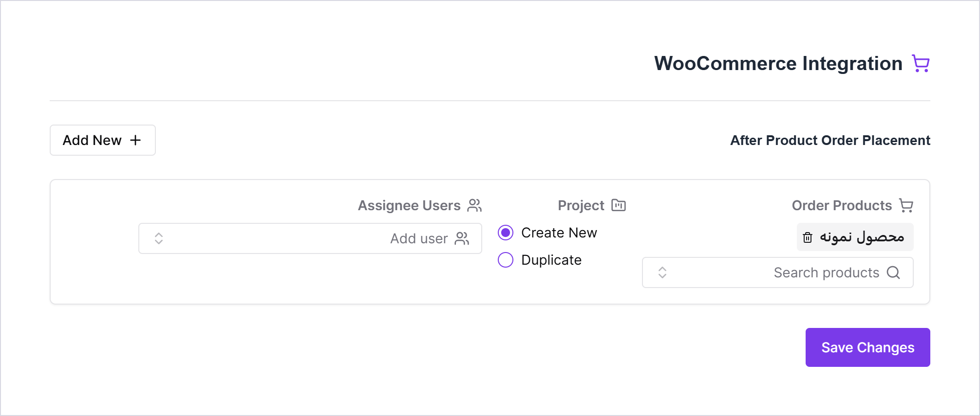Click the trash icon on محصول نمونه tag

point(808,237)
